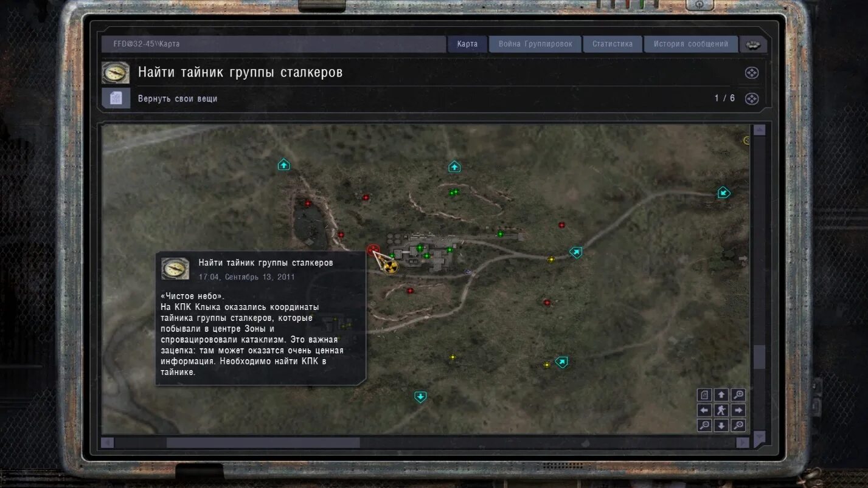Open the Карта tab
The height and width of the screenshot is (488, 868).
[467, 44]
